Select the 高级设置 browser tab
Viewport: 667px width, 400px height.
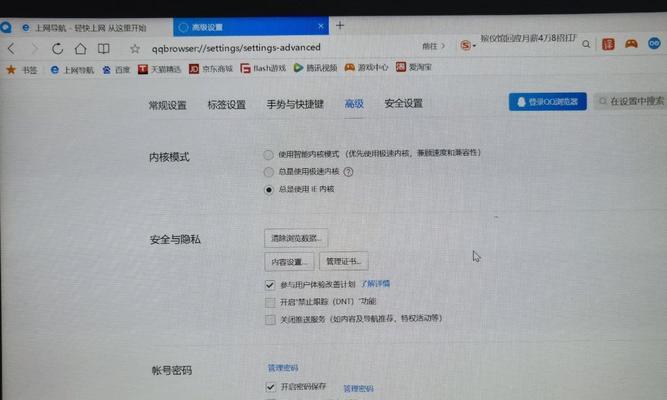point(251,27)
